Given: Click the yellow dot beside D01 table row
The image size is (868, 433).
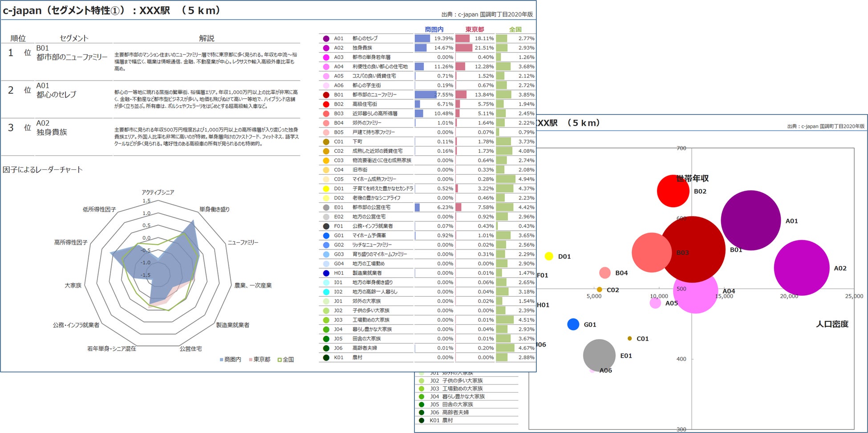Looking at the screenshot, I should coord(326,189).
